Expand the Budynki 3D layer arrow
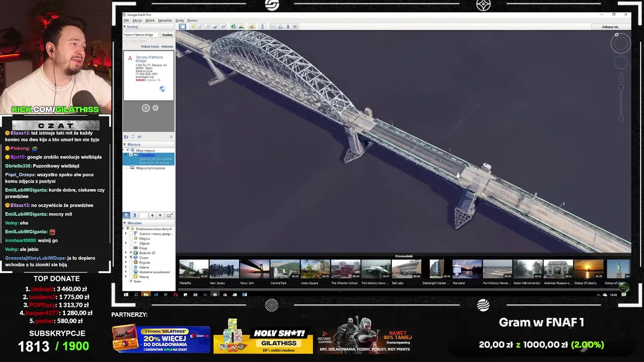 [126, 252]
